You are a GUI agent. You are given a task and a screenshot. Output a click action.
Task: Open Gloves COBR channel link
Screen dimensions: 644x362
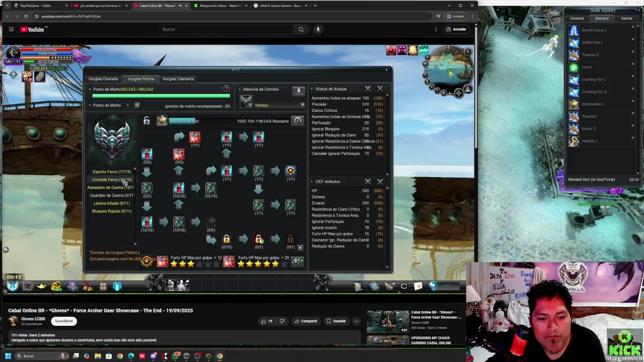pos(33,319)
